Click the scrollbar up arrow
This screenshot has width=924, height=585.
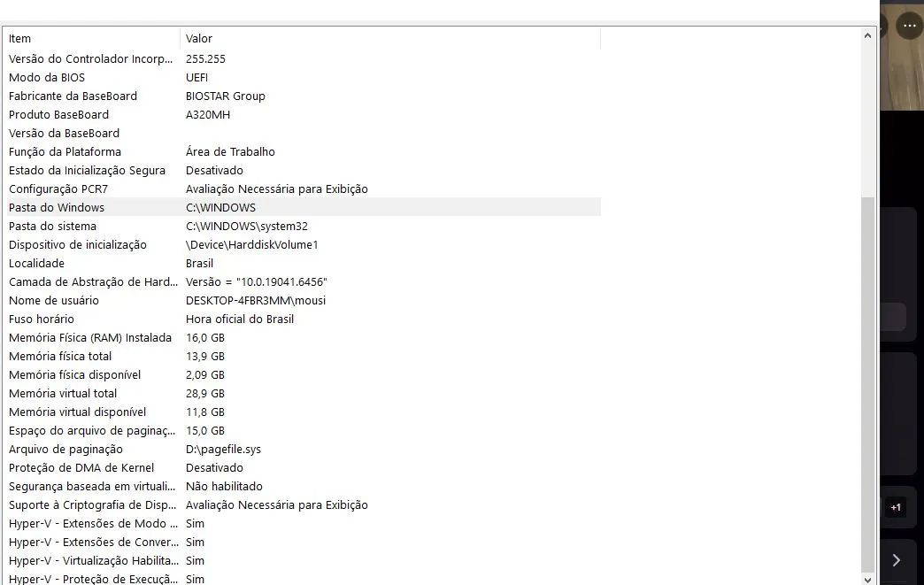(867, 36)
